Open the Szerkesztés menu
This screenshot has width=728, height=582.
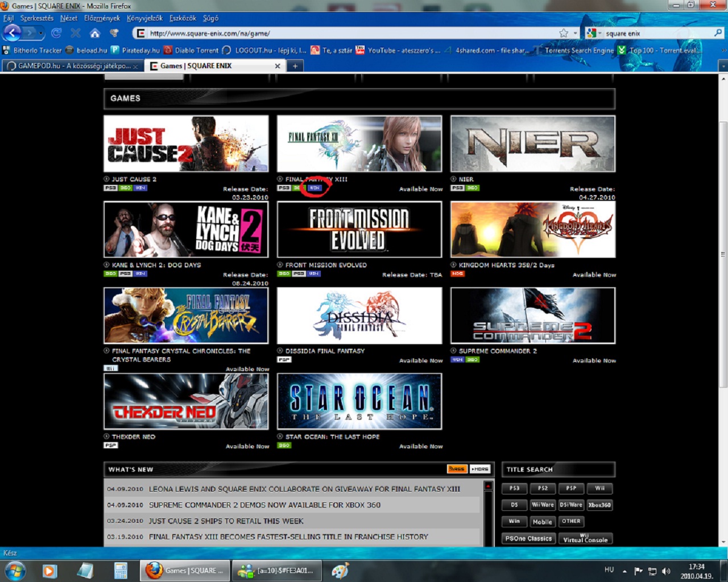click(37, 18)
